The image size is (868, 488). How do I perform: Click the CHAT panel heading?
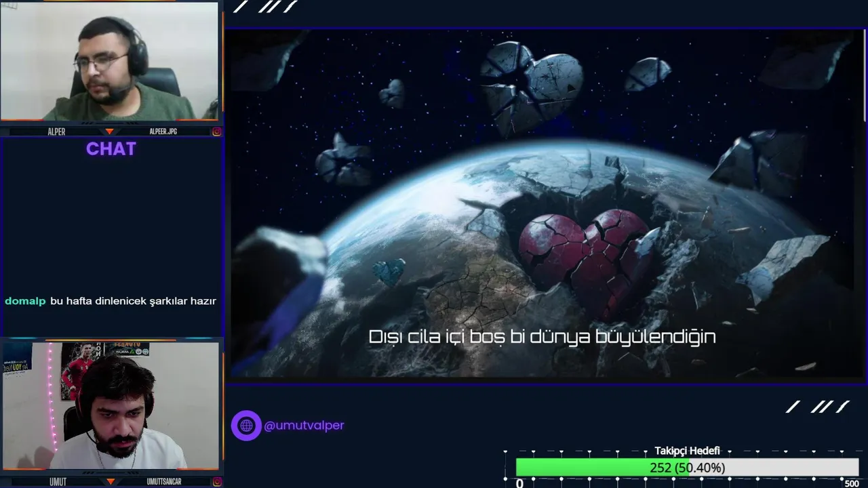point(111,149)
